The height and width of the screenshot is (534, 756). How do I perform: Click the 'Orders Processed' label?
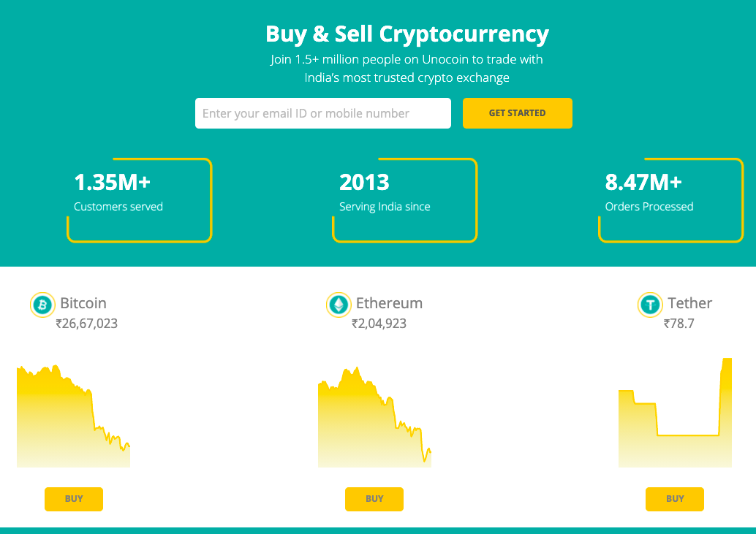pyautogui.click(x=649, y=207)
